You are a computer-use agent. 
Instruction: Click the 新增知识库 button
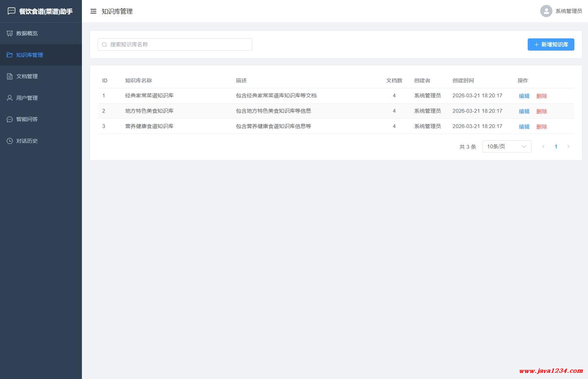(x=551, y=45)
